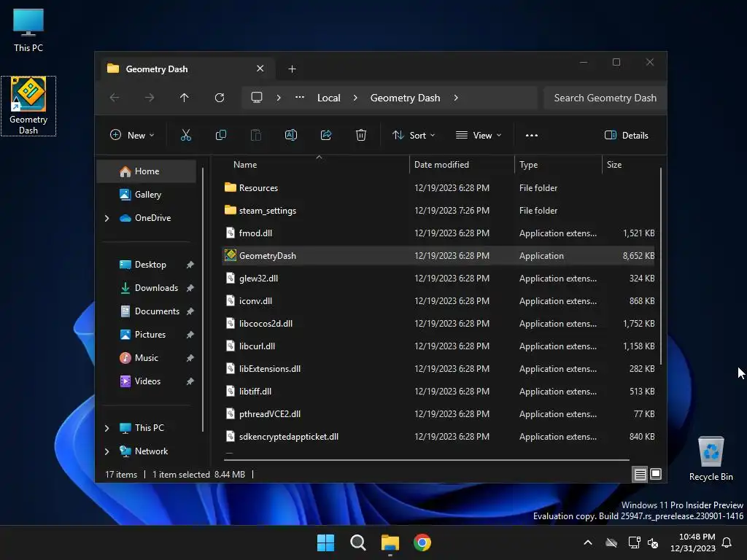The width and height of the screenshot is (747, 560).
Task: Click the Search Geometry Dash field
Action: [605, 98]
